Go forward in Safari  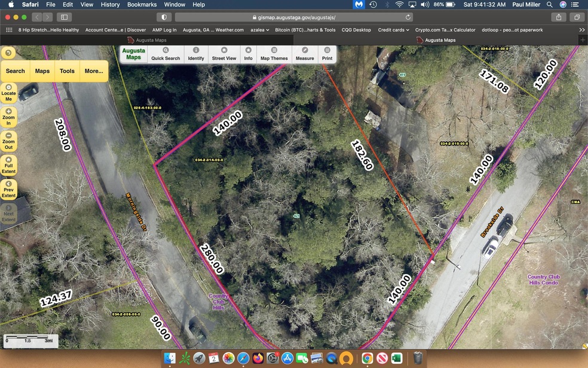[48, 17]
